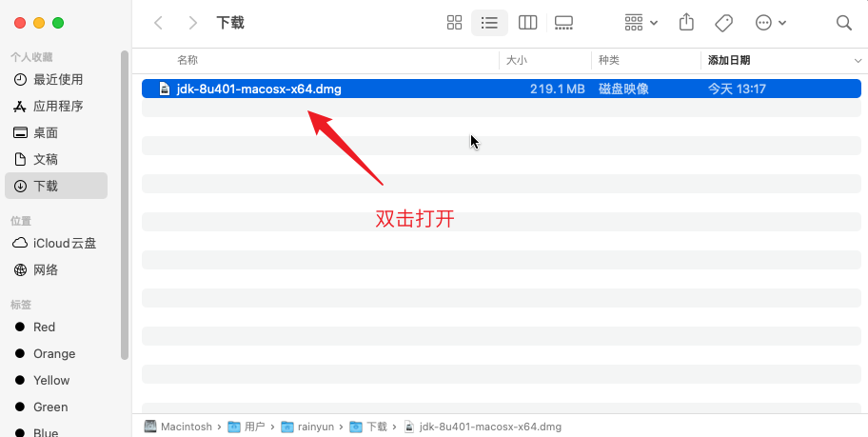Click the tag icon in toolbar
This screenshot has width=868, height=437.
(x=723, y=23)
